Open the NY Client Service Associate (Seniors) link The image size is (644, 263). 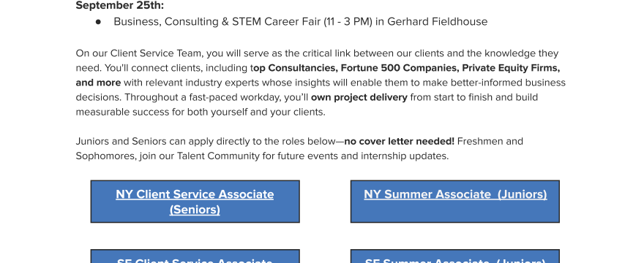195,202
